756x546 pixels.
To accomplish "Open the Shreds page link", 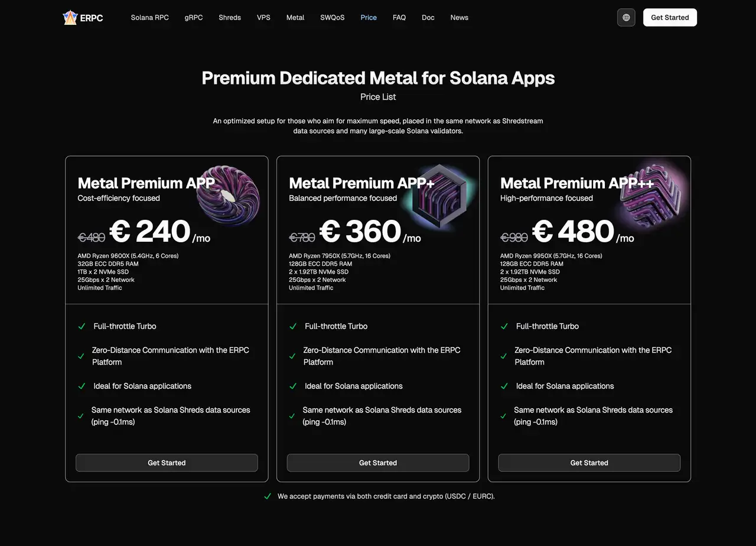I will pos(230,18).
